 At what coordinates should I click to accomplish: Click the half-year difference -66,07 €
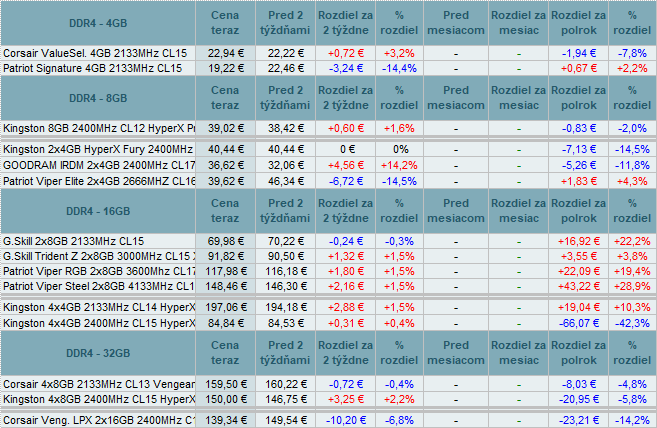pyautogui.click(x=579, y=323)
